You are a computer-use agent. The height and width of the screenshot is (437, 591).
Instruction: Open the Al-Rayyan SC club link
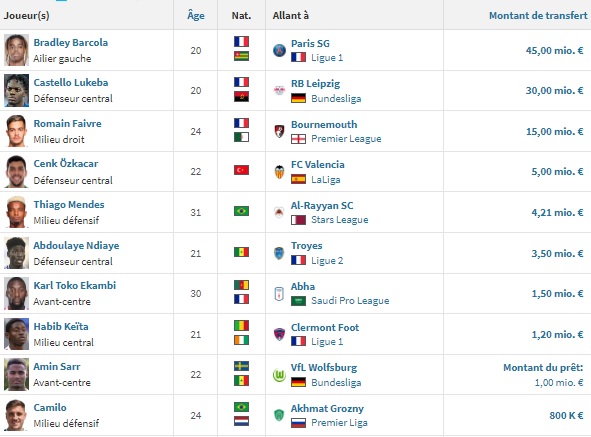coord(322,205)
